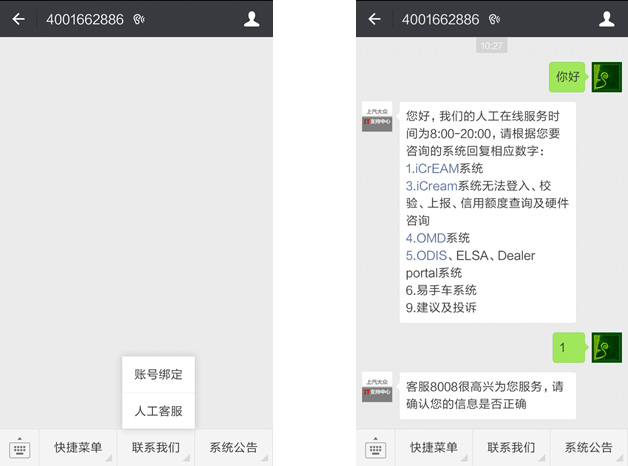Tap the 1.iCrEAM link

pos(432,169)
